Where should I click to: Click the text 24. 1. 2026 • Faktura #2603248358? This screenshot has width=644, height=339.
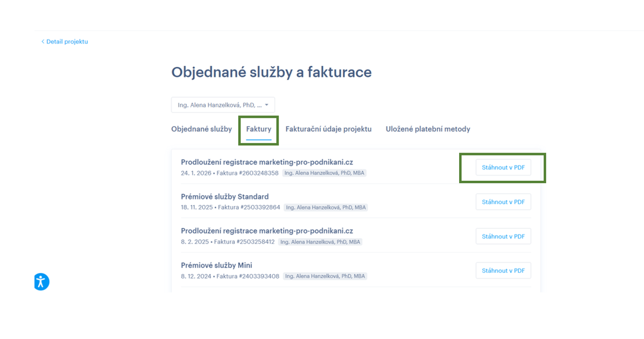230,173
